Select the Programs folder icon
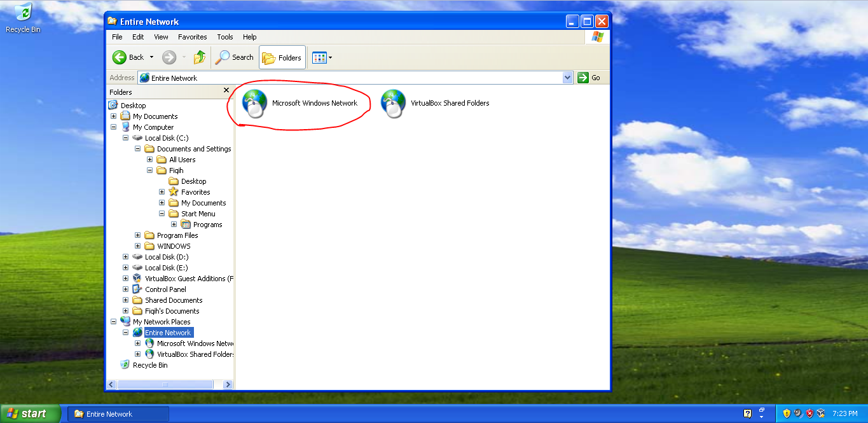Screen dimensions: 868x423 186,225
